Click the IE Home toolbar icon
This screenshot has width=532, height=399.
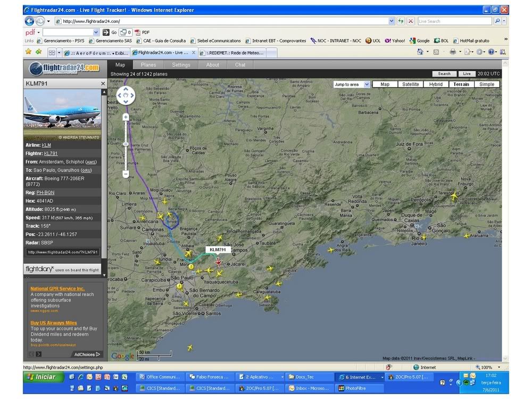click(x=420, y=52)
